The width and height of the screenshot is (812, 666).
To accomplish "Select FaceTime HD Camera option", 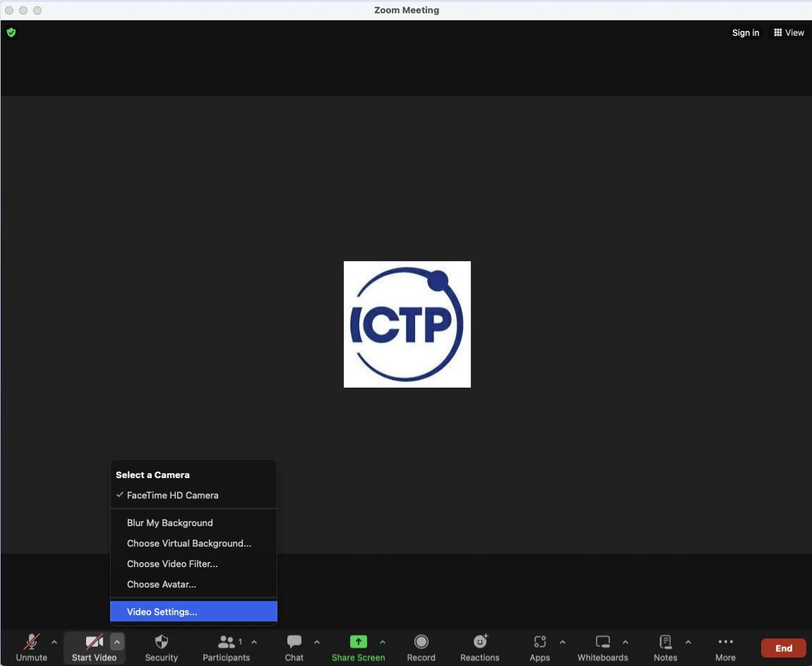I will (173, 495).
